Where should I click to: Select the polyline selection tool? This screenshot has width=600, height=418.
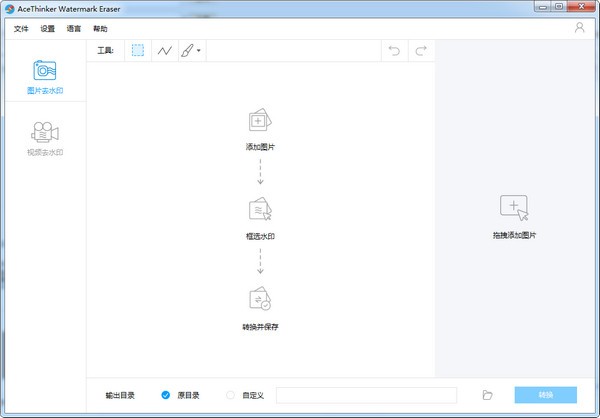165,50
